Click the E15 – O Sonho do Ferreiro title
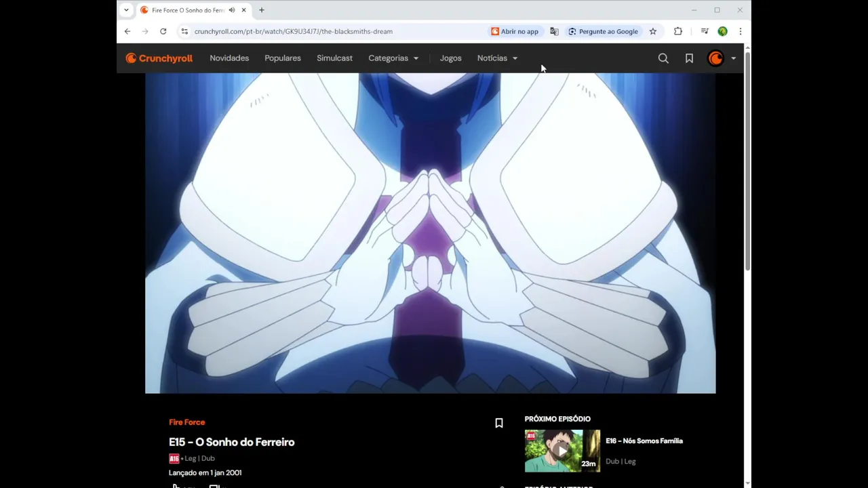The width and height of the screenshot is (868, 488). click(x=231, y=442)
